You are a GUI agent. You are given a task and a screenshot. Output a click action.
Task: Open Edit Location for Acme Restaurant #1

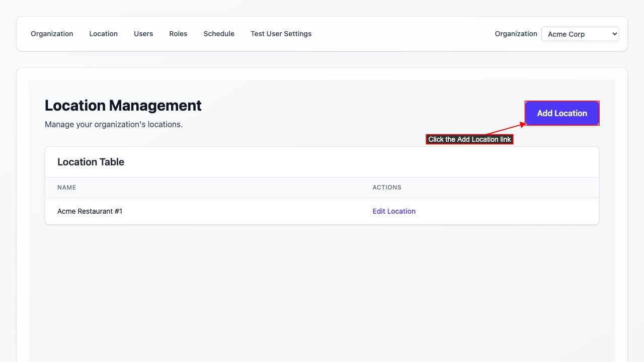tap(394, 211)
